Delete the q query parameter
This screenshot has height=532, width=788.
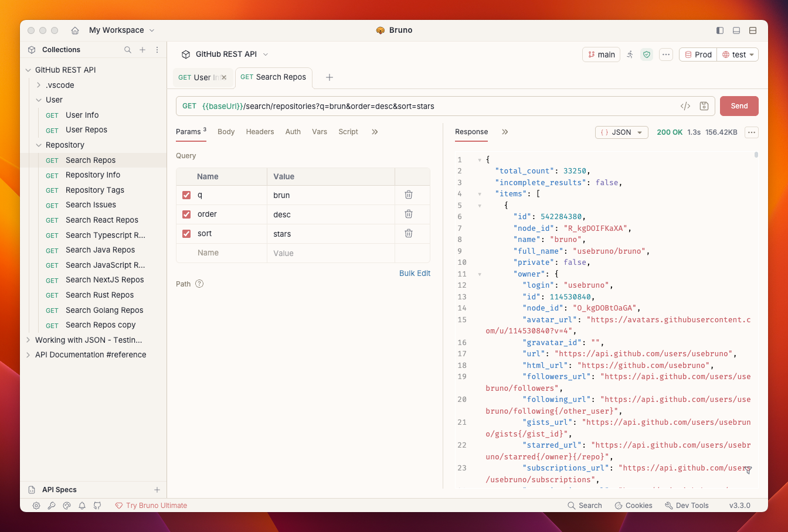point(409,195)
